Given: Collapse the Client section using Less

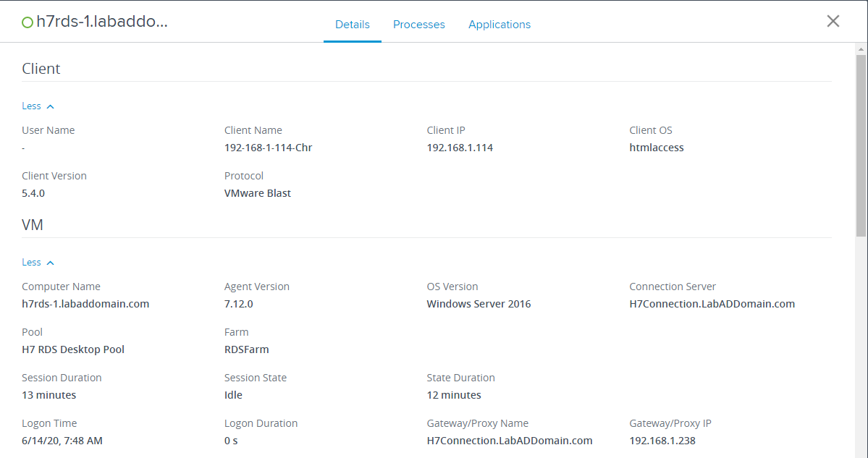Looking at the screenshot, I should pyautogui.click(x=38, y=106).
